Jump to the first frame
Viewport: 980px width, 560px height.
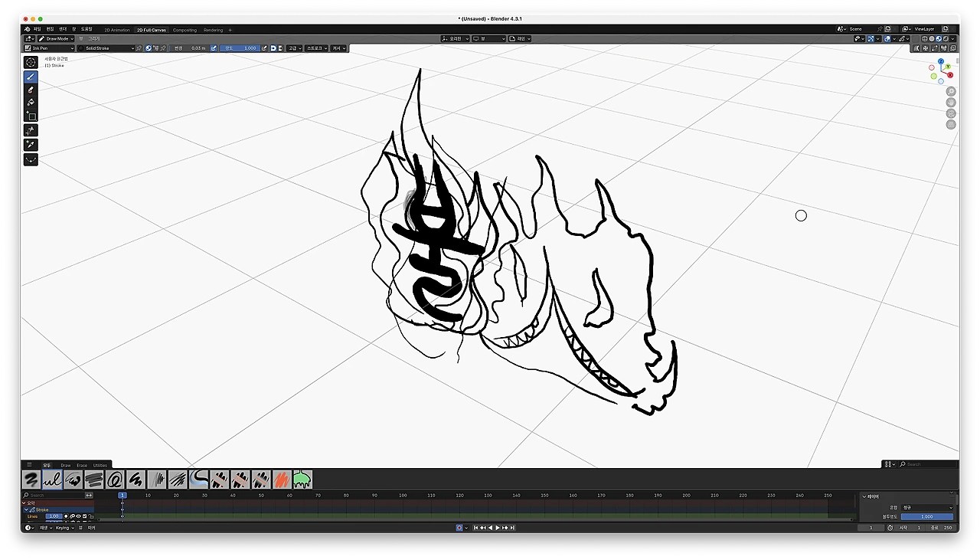[475, 528]
